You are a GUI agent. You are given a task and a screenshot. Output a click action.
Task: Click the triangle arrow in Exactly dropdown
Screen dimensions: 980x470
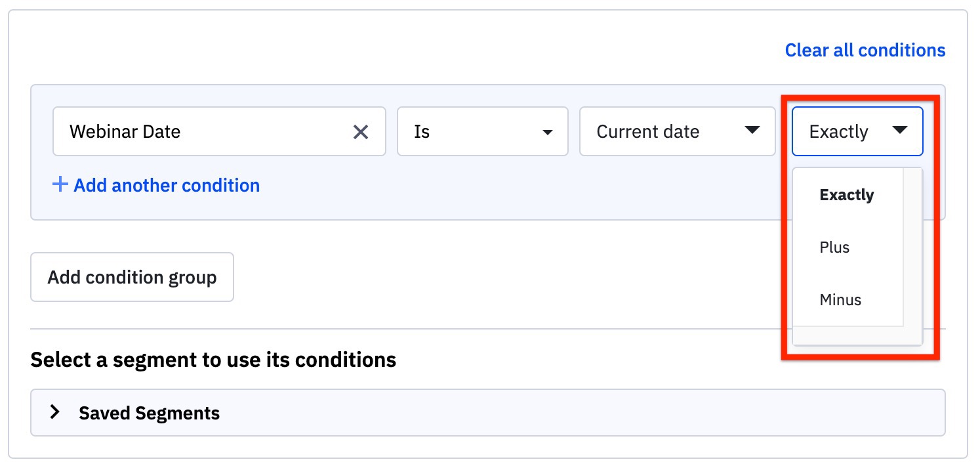tap(900, 131)
